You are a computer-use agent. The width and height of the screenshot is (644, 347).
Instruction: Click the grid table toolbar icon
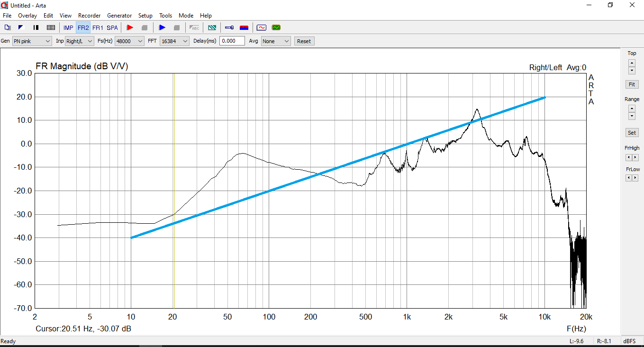(x=51, y=27)
